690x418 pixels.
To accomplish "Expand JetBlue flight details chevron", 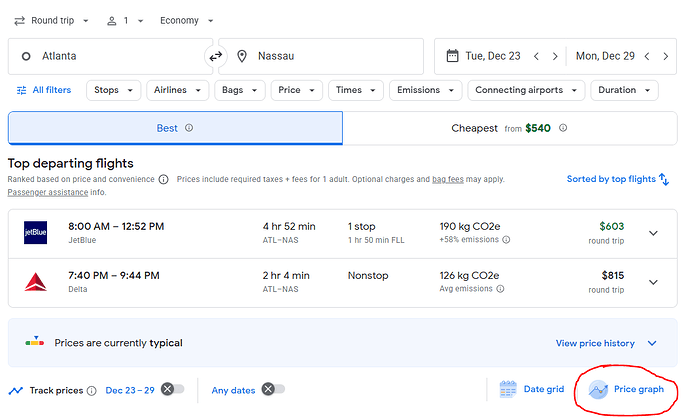I will coord(654,233).
